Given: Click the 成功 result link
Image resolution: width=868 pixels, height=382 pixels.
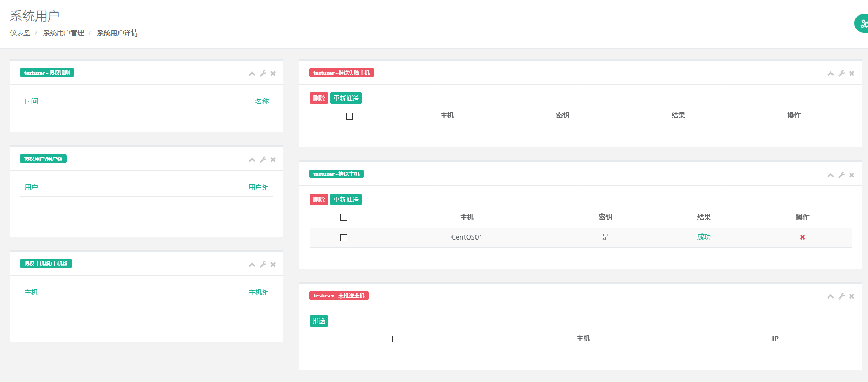Looking at the screenshot, I should click(704, 237).
